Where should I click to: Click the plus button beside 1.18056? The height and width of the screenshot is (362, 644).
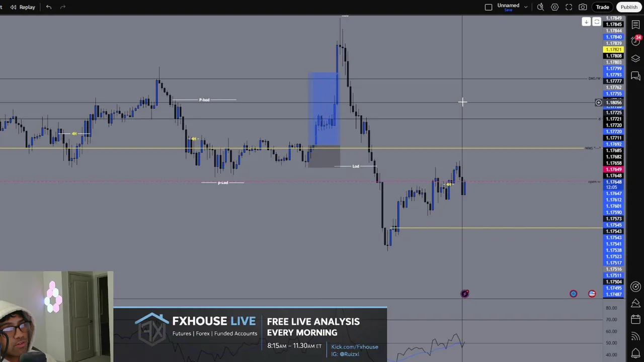[x=598, y=103]
